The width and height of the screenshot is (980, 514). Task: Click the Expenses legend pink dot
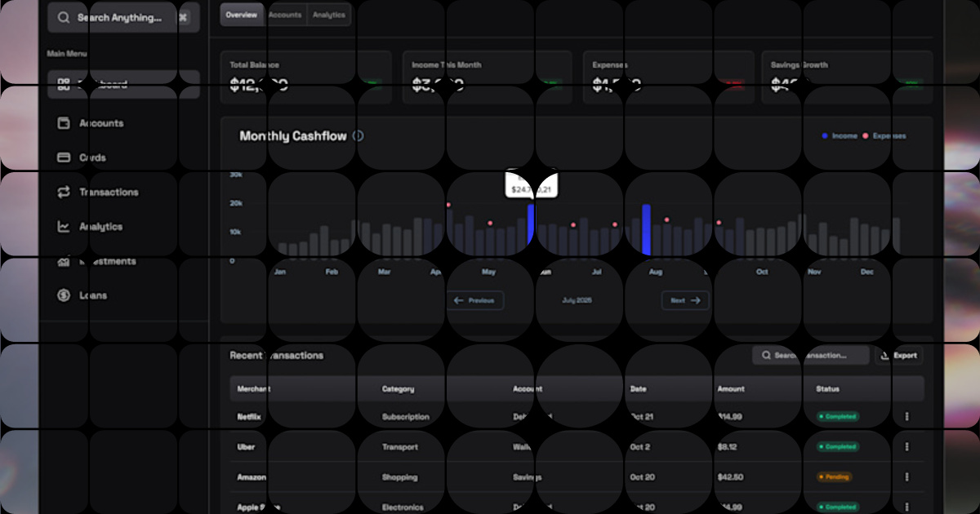click(866, 136)
